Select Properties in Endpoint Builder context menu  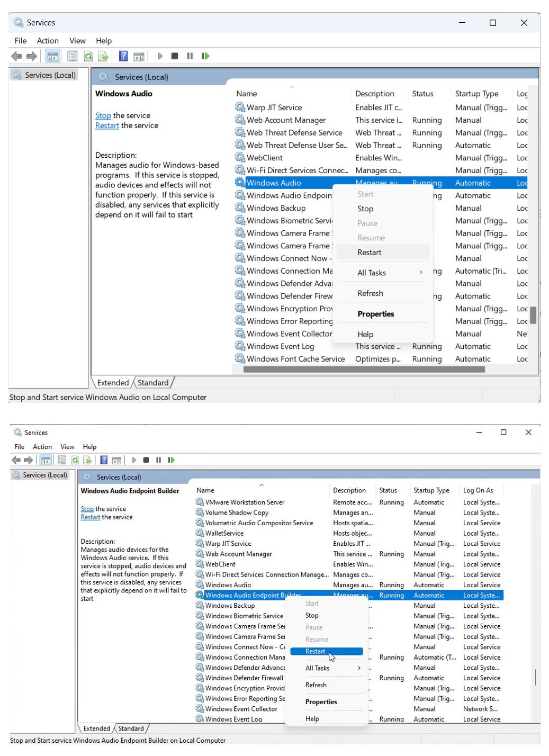point(321,702)
